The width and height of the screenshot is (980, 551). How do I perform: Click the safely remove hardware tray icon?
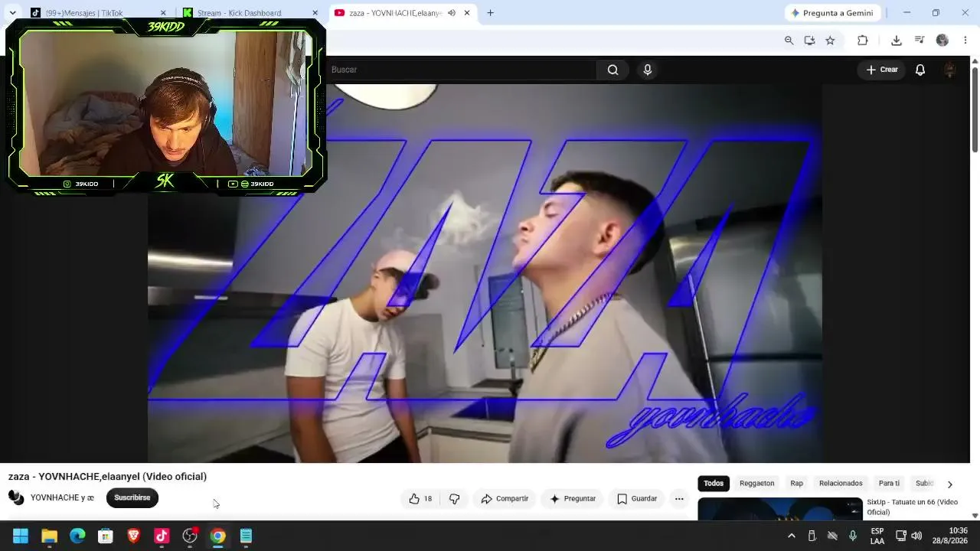[812, 536]
